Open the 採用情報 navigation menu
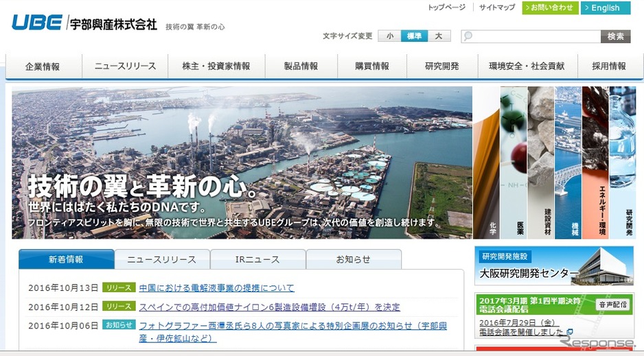 (x=609, y=67)
